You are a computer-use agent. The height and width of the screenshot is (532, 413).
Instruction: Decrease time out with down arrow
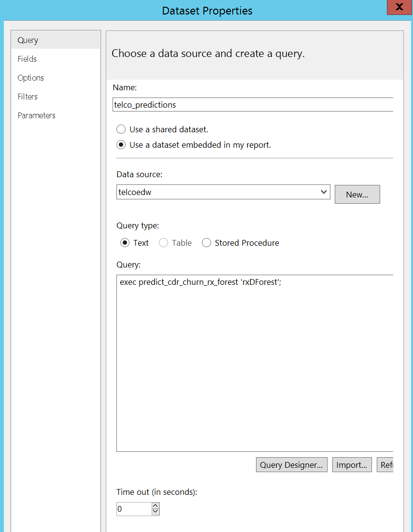[x=155, y=512]
